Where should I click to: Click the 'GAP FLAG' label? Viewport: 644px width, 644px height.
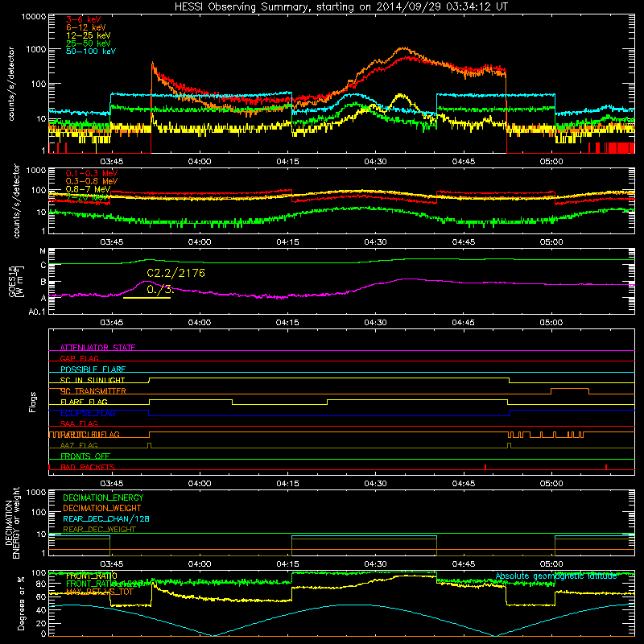79,358
